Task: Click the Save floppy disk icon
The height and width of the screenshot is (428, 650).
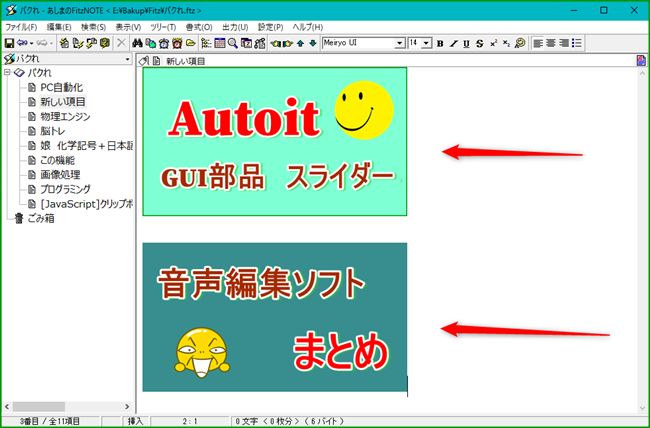Action: [x=9, y=43]
